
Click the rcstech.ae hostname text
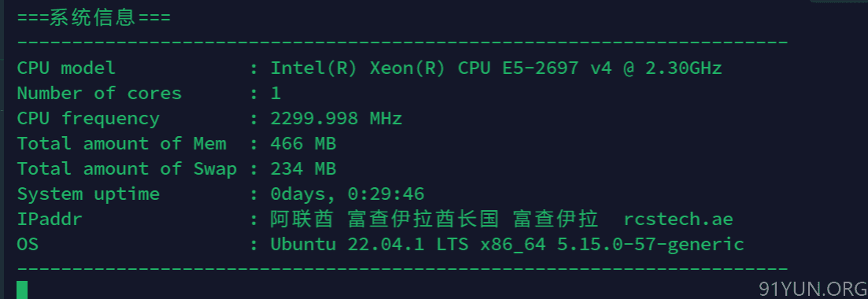(x=678, y=220)
